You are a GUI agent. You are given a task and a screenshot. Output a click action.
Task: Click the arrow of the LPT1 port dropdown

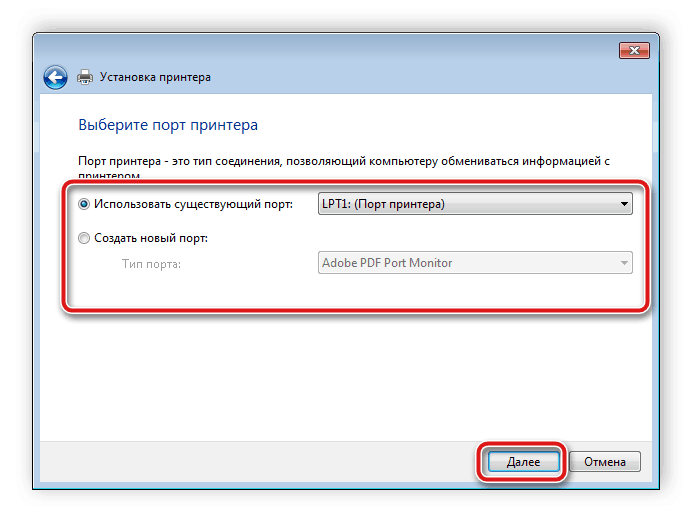coord(624,204)
